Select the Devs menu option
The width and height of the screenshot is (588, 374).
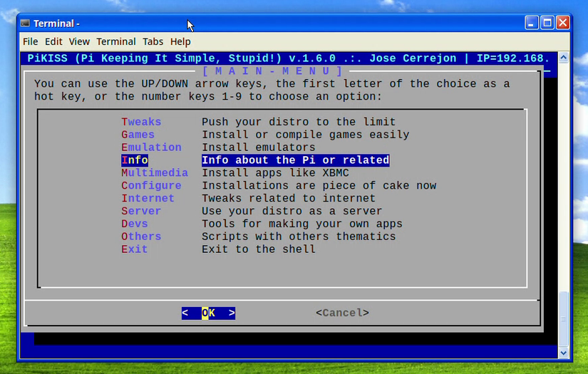[134, 224]
